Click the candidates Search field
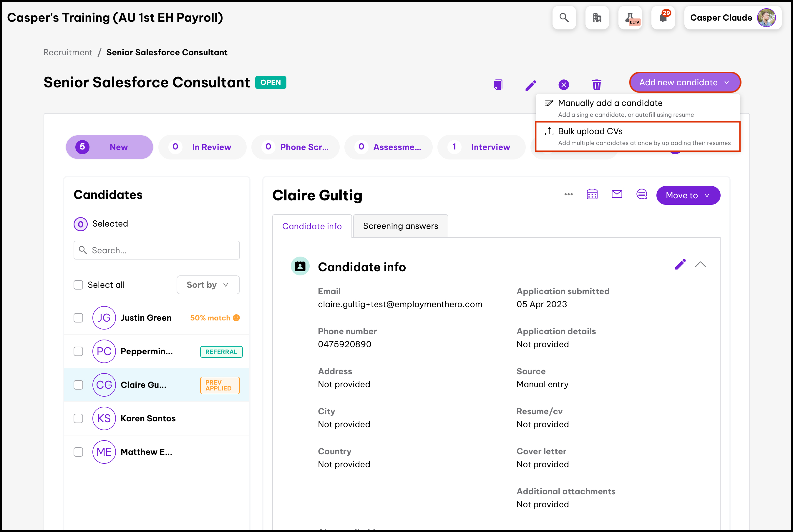The width and height of the screenshot is (793, 532). click(x=157, y=250)
